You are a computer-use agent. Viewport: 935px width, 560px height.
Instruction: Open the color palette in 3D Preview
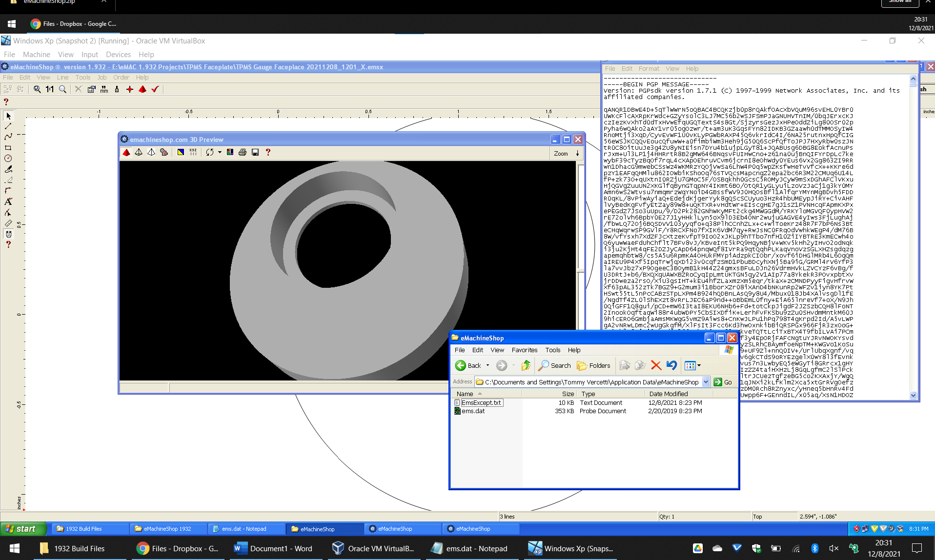(230, 152)
